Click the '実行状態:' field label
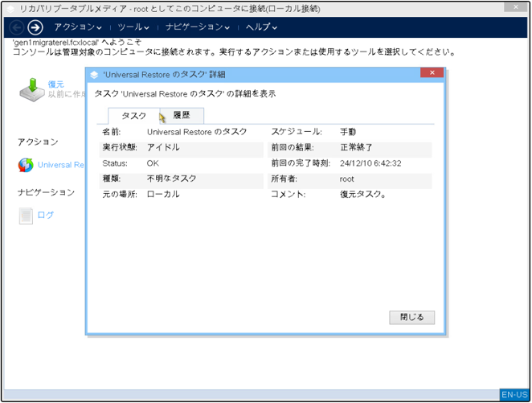The image size is (532, 403). tap(120, 148)
